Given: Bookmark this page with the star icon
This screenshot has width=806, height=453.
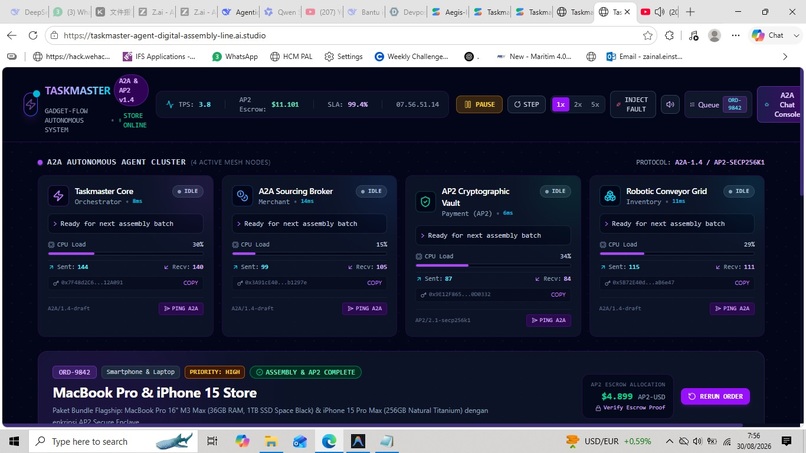Looking at the screenshot, I should click(648, 35).
